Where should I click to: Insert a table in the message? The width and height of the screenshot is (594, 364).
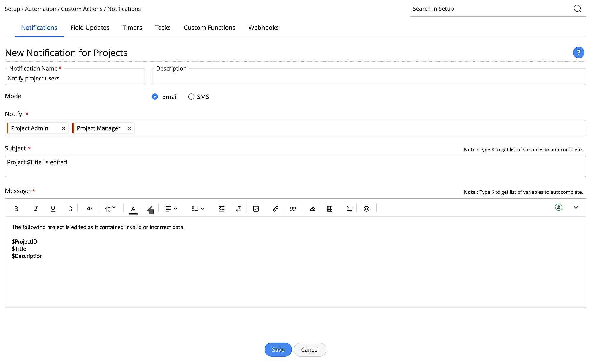[x=330, y=209]
